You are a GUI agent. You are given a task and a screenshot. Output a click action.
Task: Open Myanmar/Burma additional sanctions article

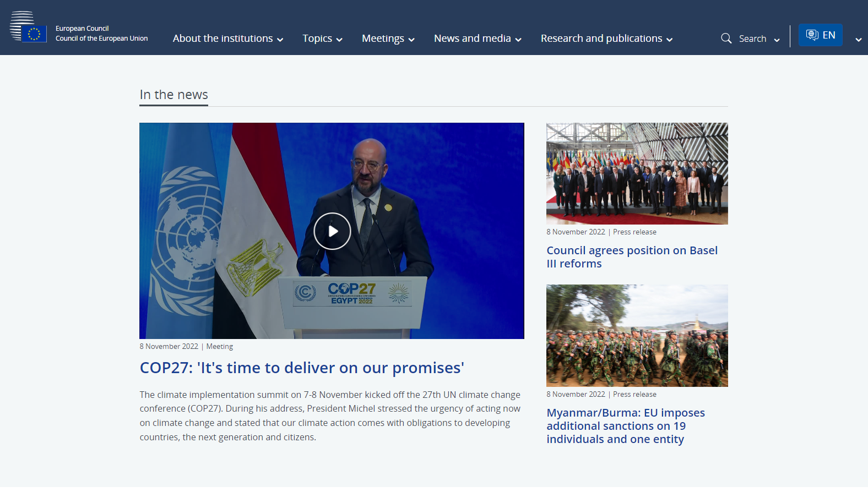[626, 426]
